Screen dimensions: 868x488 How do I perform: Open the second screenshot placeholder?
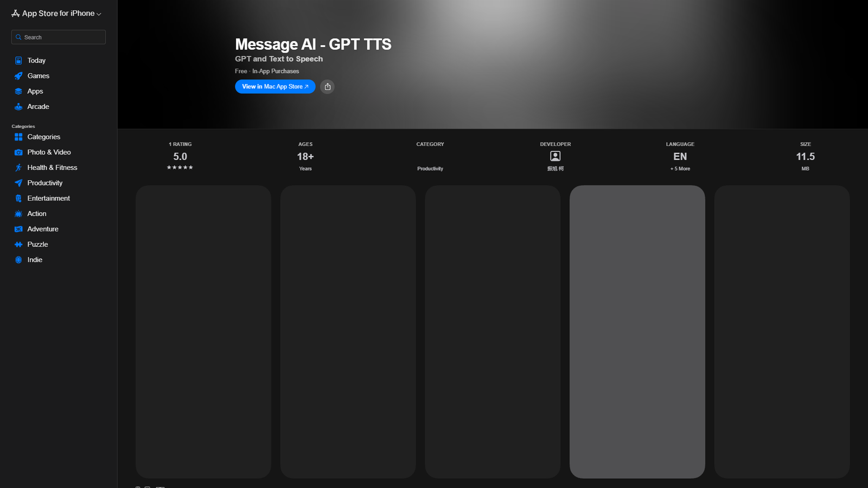coord(348,332)
